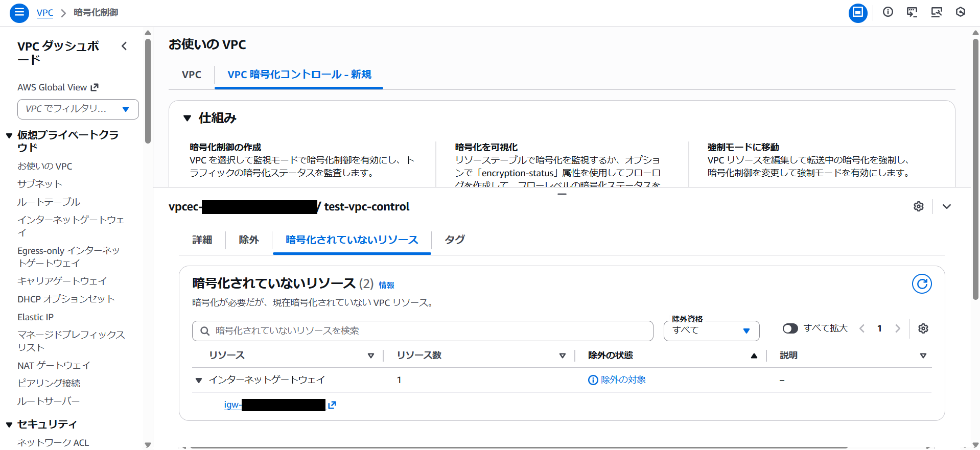Open ルートサーバー in sidebar
The height and width of the screenshot is (450, 980).
49,401
